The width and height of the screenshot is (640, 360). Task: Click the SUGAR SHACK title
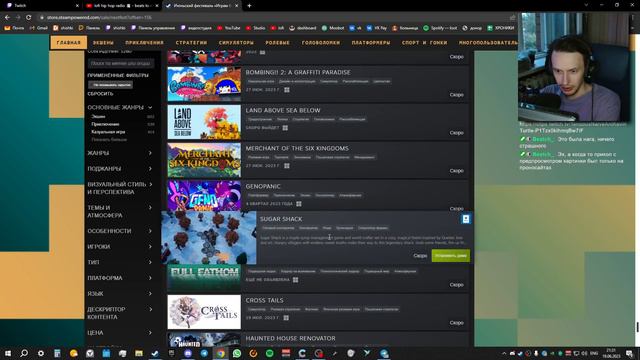point(281,219)
